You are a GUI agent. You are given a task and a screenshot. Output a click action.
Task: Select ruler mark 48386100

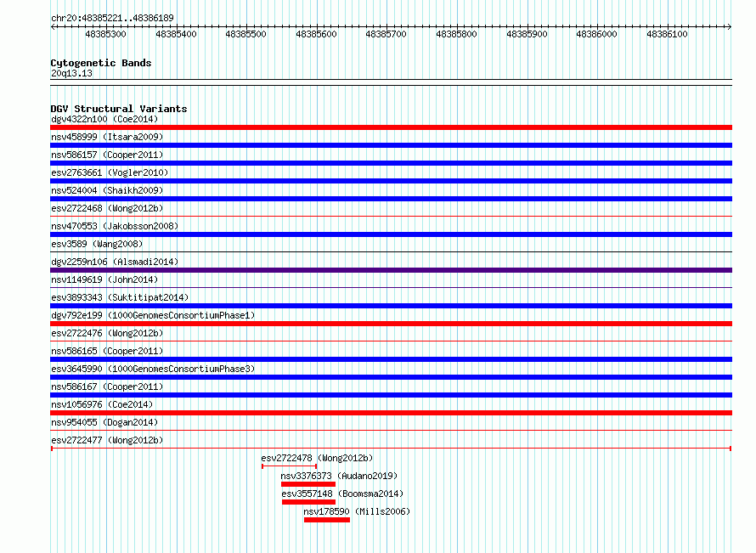click(x=668, y=34)
